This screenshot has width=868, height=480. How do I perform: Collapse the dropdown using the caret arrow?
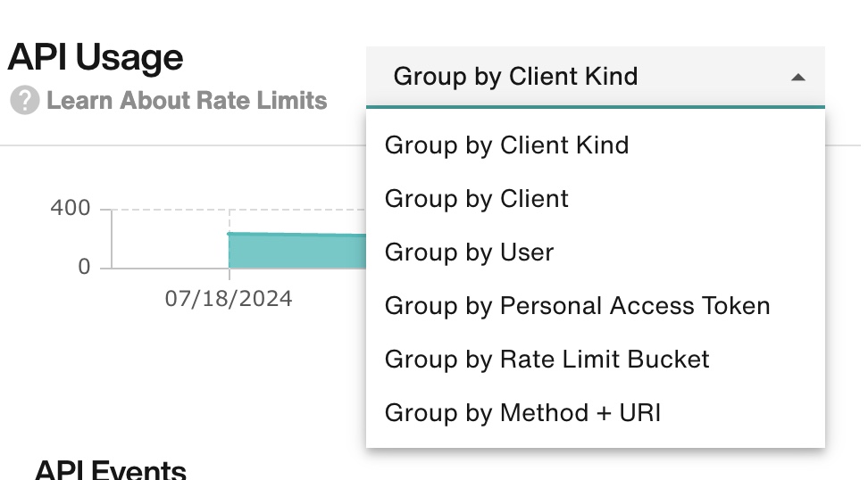[x=798, y=78]
